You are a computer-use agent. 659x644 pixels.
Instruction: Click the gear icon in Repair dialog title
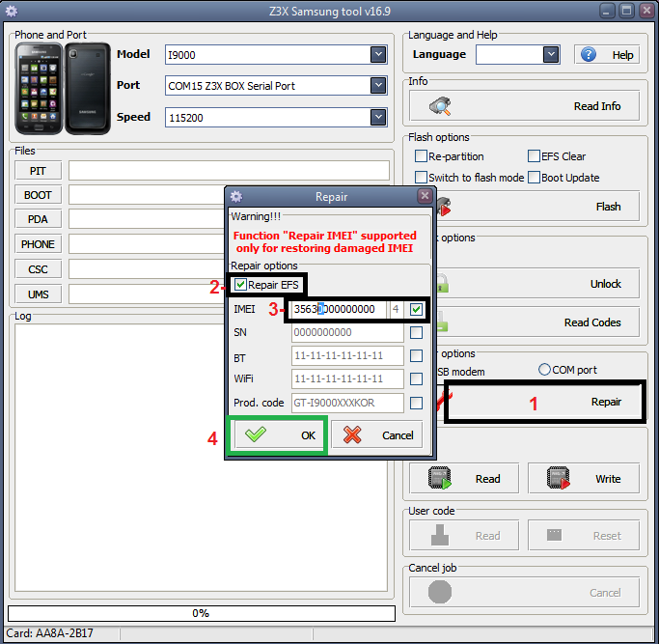point(236,196)
